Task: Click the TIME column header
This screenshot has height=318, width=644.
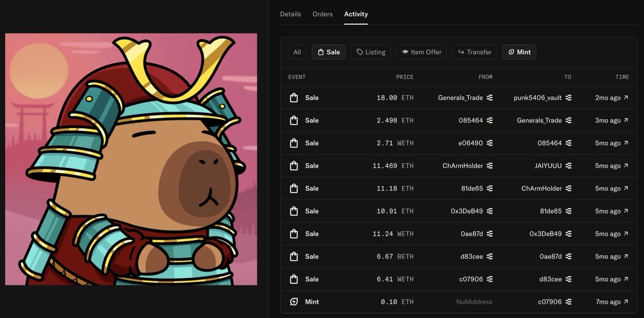Action: [x=622, y=77]
